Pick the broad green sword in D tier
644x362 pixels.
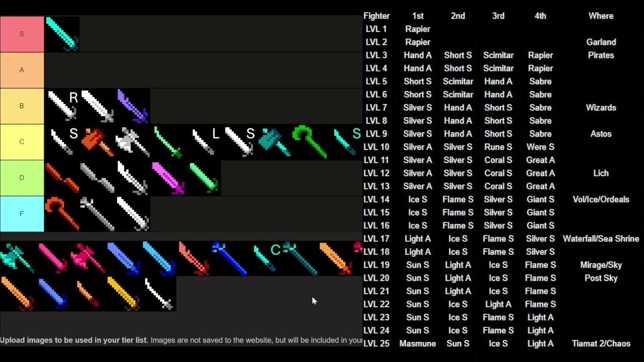pos(203,177)
